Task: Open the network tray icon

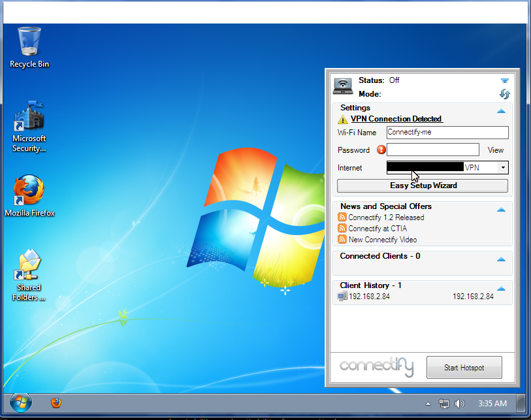Action: pos(443,404)
